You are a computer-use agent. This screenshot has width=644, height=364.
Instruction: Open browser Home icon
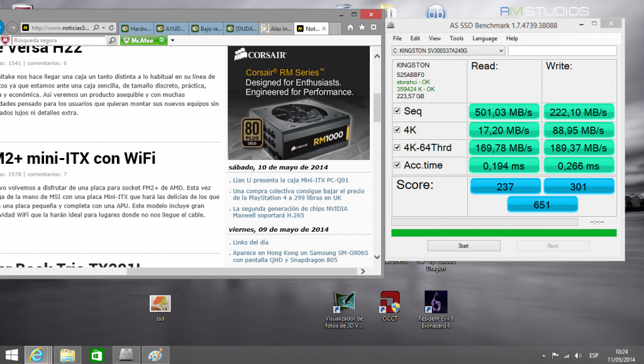350,28
